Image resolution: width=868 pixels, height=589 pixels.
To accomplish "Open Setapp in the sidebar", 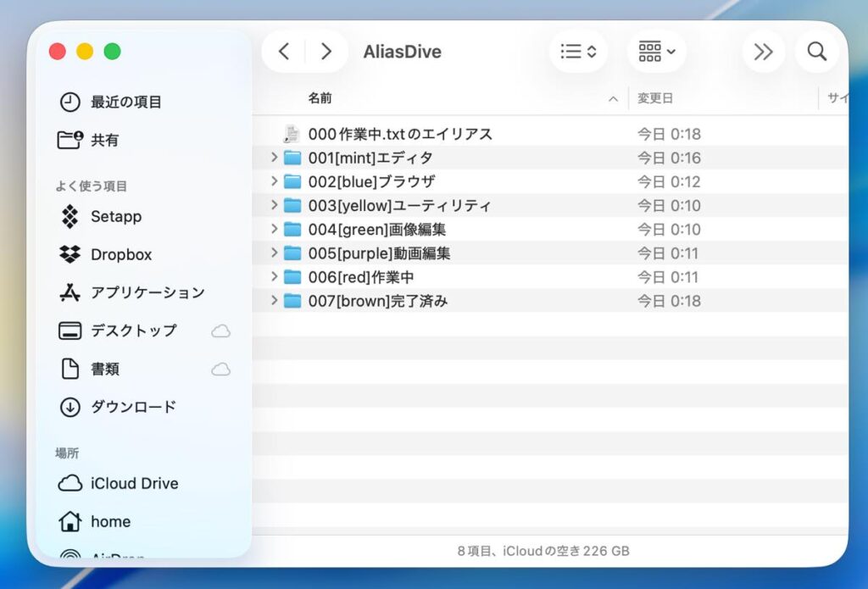I will 115,216.
